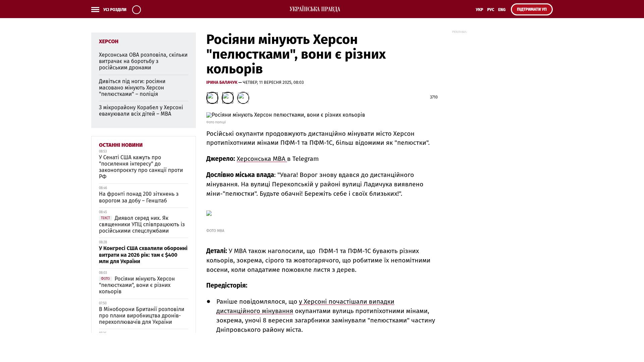Click the circular search icon in header

pos(137,10)
